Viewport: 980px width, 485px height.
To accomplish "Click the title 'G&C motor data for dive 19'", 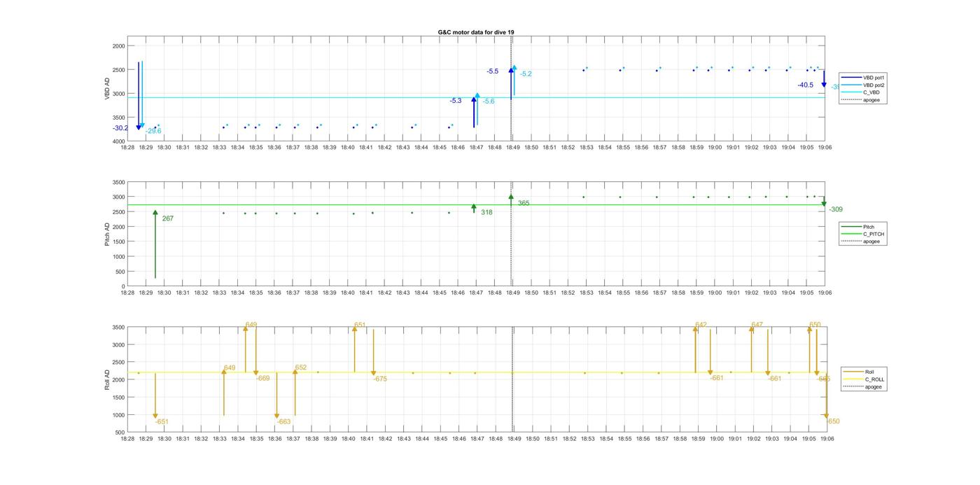I will tap(476, 32).
